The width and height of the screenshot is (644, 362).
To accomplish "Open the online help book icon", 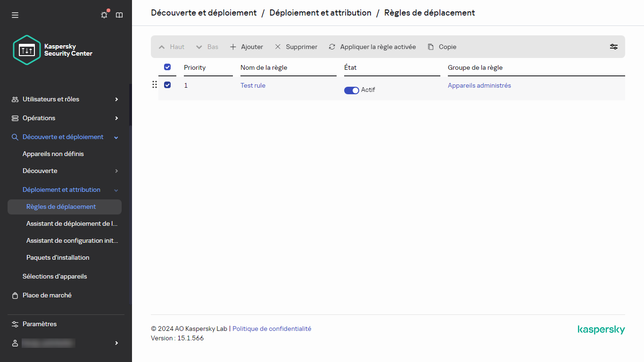I will point(119,15).
